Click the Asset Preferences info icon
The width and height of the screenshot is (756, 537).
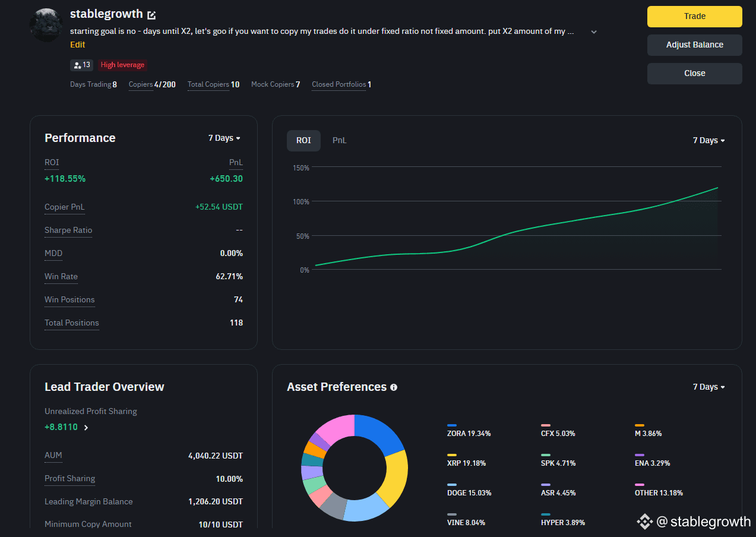click(x=394, y=387)
